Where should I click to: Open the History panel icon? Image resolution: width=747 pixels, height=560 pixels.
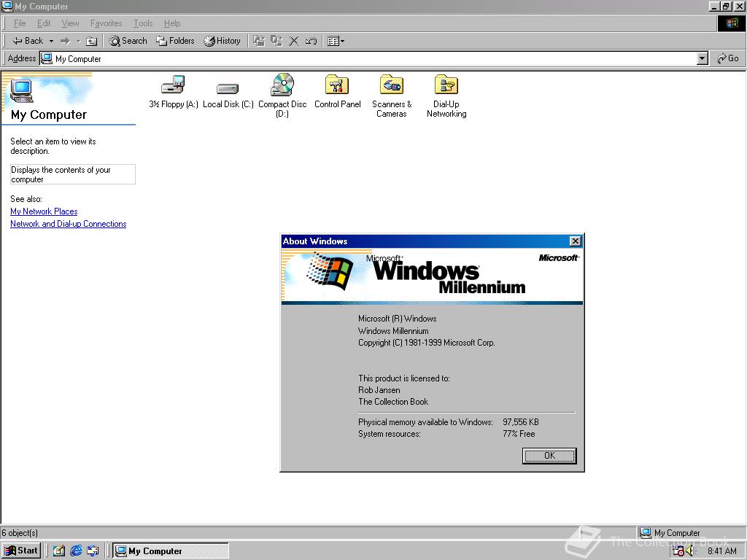click(222, 41)
